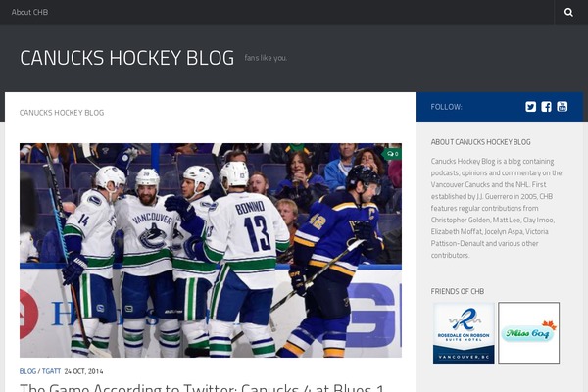Click the Canucks Hockey Blog breadcrumb heading

point(62,113)
